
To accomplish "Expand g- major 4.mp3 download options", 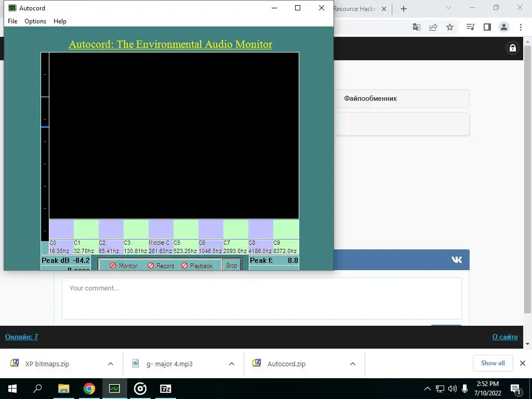I will [x=231, y=364].
